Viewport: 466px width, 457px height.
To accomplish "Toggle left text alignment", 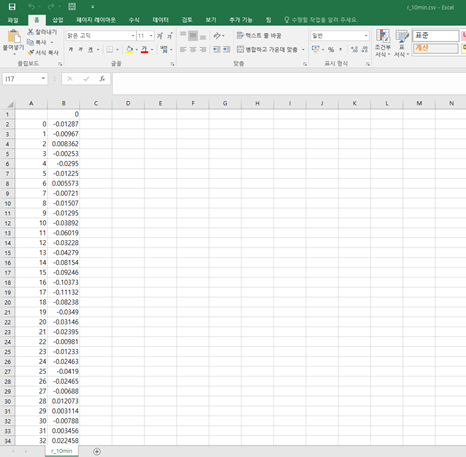I will (x=183, y=49).
